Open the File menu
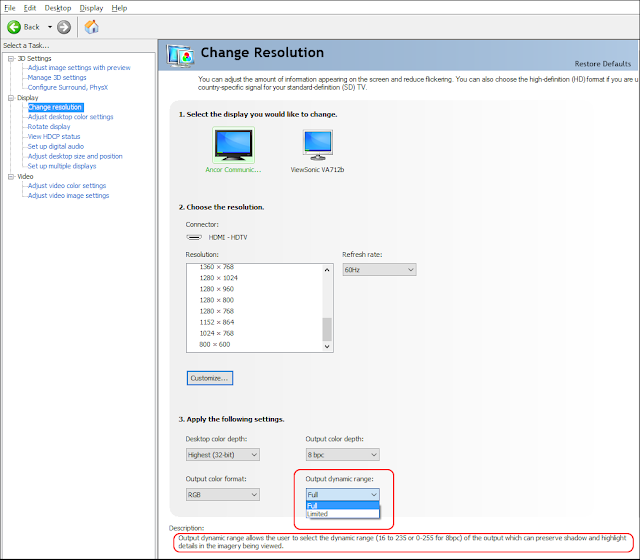The width and height of the screenshot is (640, 560). point(10,8)
